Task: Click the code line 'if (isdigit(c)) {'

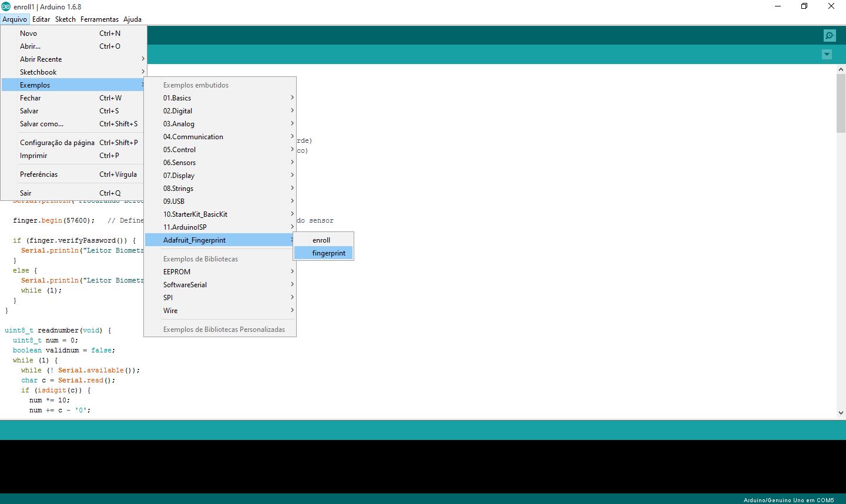Action: tap(56, 390)
